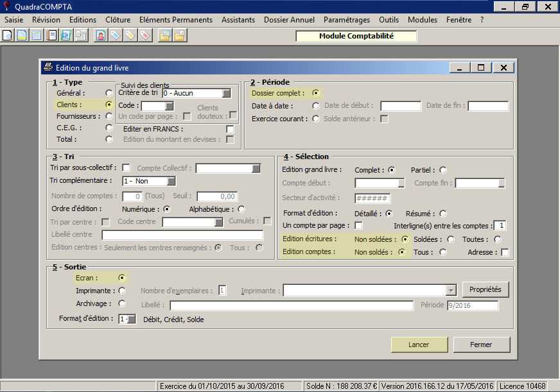Open the Paramétrages menu

click(347, 20)
